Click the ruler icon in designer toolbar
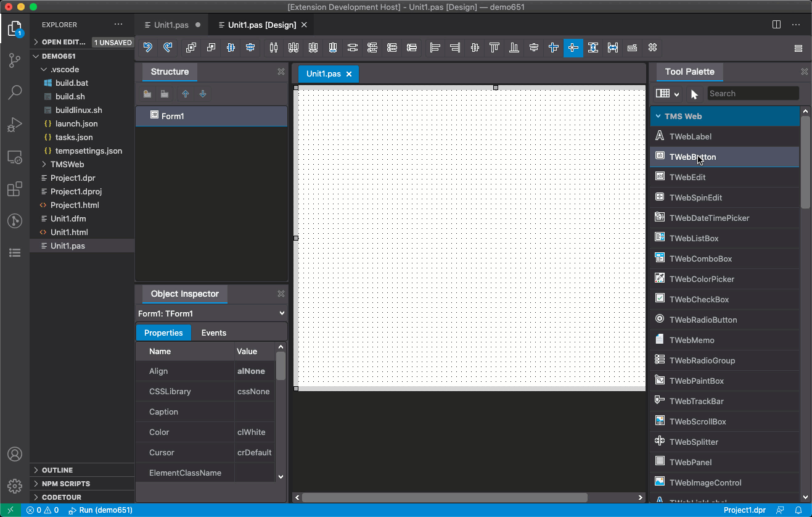This screenshot has width=812, height=517. point(632,48)
